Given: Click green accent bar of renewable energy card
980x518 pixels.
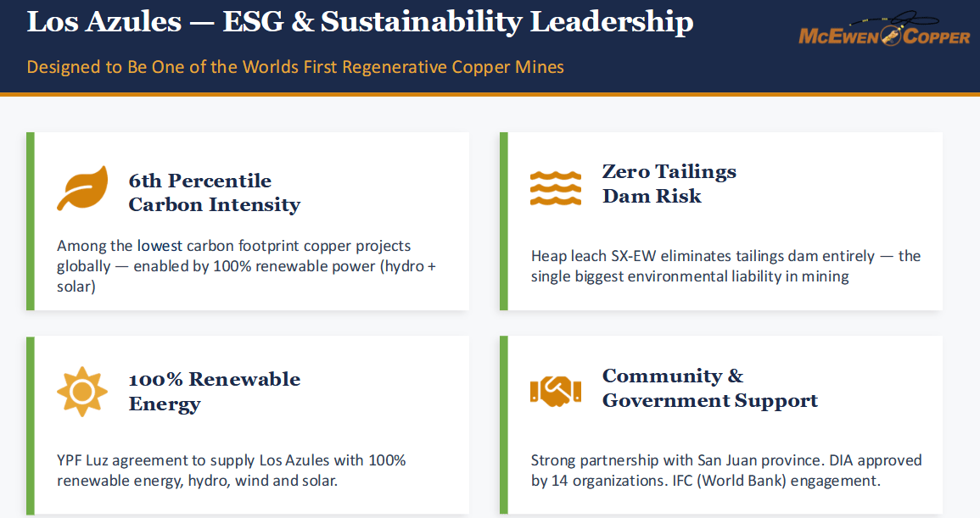Looking at the screenshot, I should pos(30,425).
